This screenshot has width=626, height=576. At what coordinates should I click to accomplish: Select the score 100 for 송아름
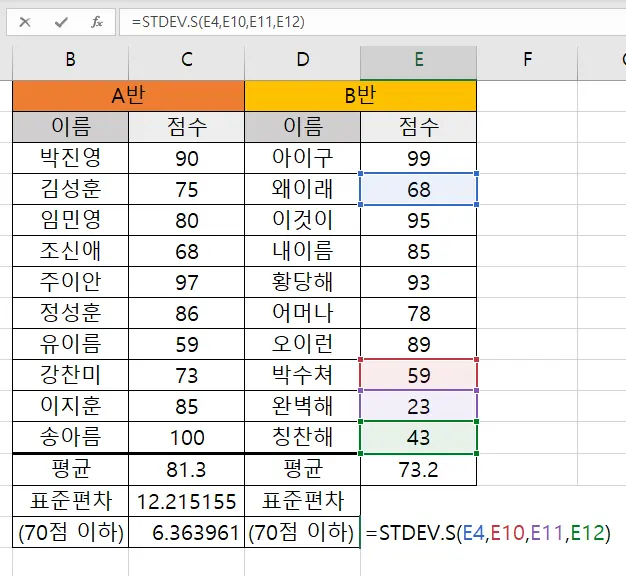click(186, 437)
